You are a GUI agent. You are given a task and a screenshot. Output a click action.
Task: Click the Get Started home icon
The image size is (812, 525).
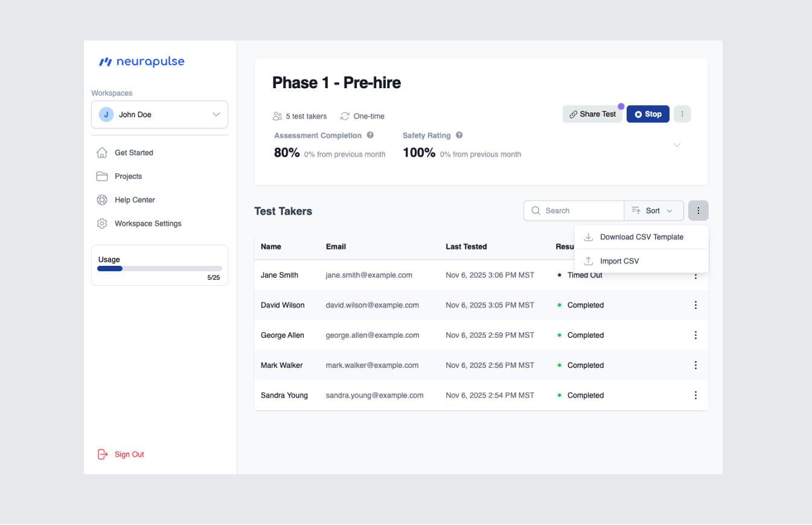click(102, 152)
